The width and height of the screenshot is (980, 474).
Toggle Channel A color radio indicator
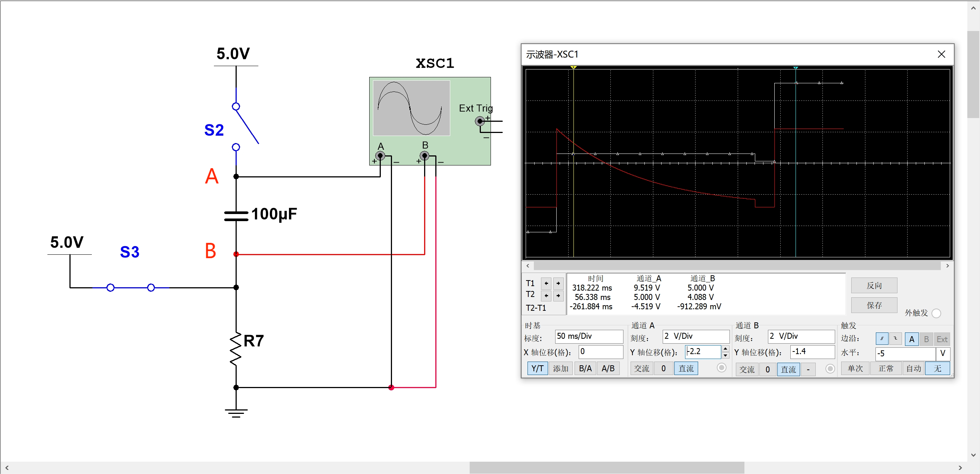click(x=721, y=368)
